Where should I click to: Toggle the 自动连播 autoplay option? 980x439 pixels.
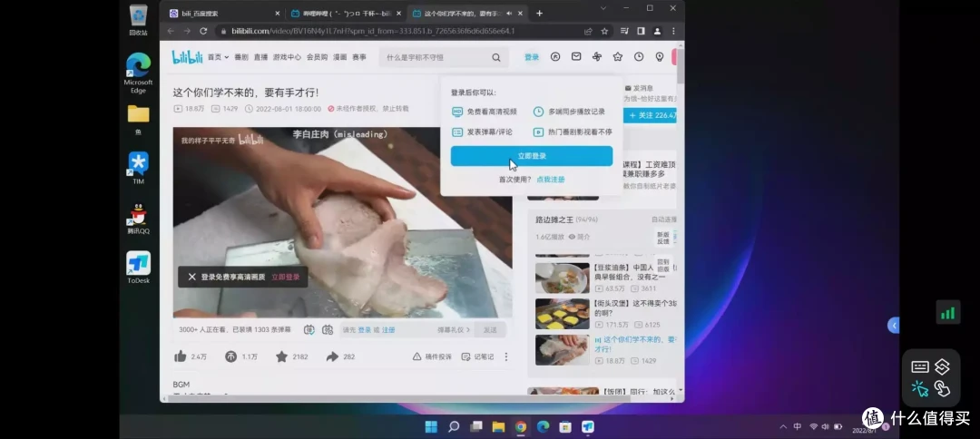point(663,219)
